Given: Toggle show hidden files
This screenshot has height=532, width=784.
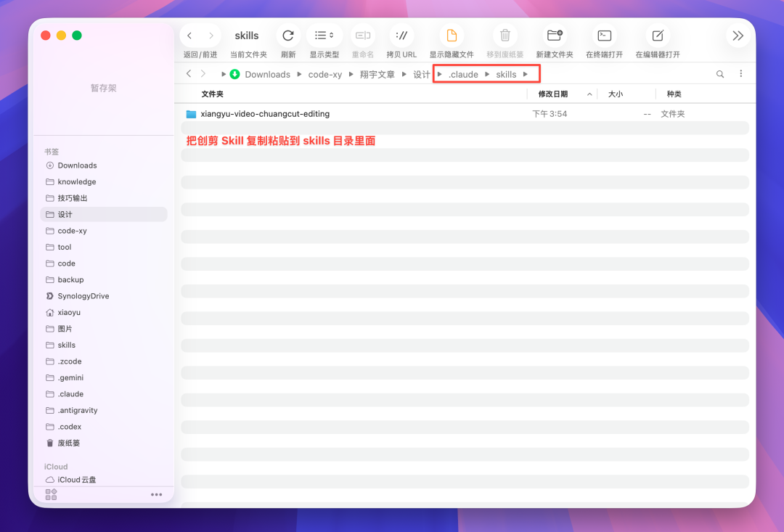Looking at the screenshot, I should point(452,36).
